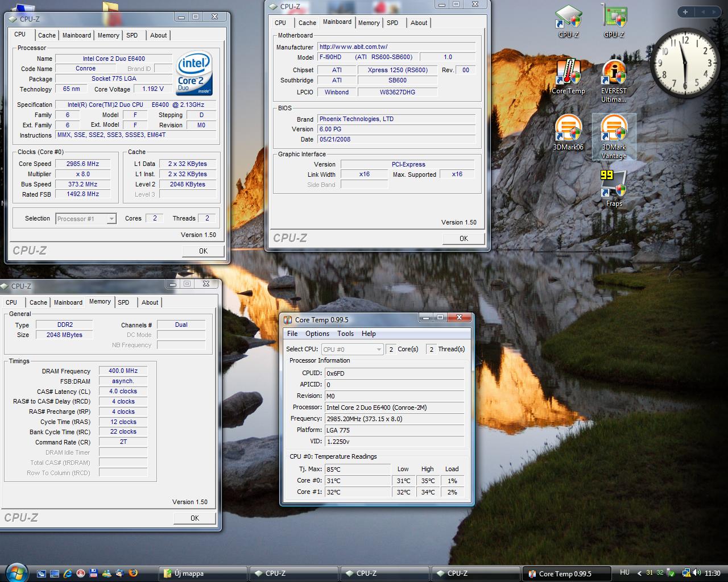The width and height of the screenshot is (728, 582).
Task: Open the Options menu in Core Temp
Action: click(317, 334)
